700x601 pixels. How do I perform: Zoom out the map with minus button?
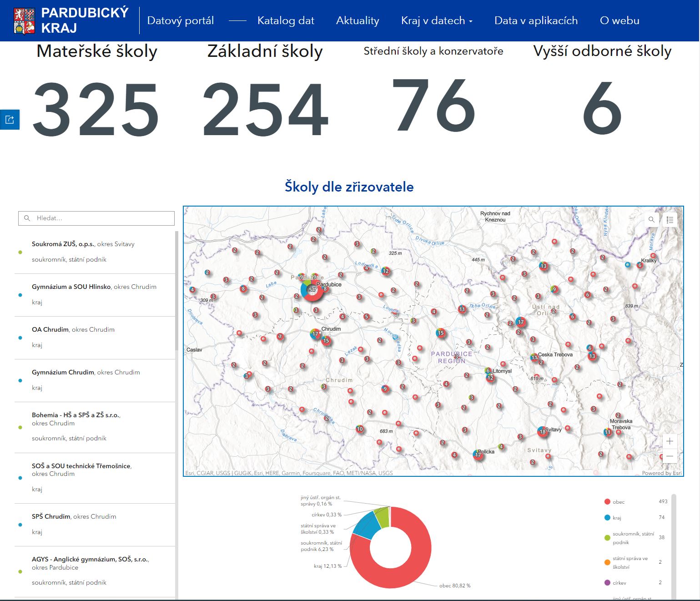pyautogui.click(x=670, y=456)
